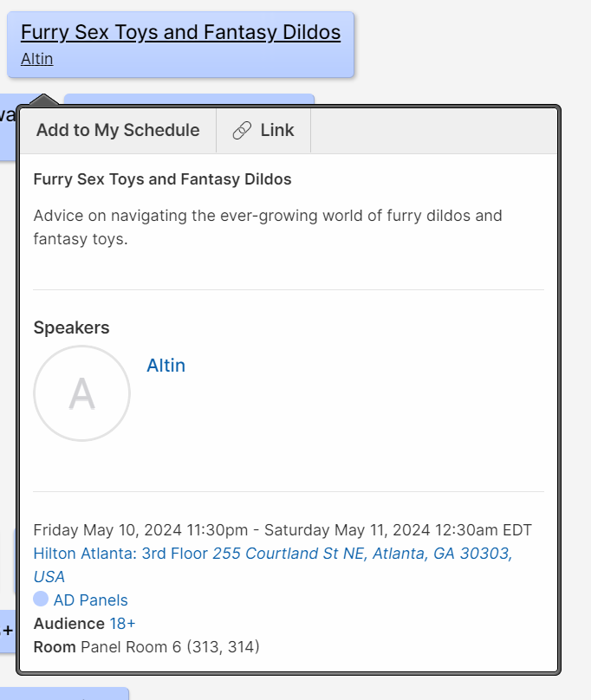Image resolution: width=591 pixels, height=700 pixels.
Task: Click the blue AD Panels color dot
Action: click(x=41, y=599)
